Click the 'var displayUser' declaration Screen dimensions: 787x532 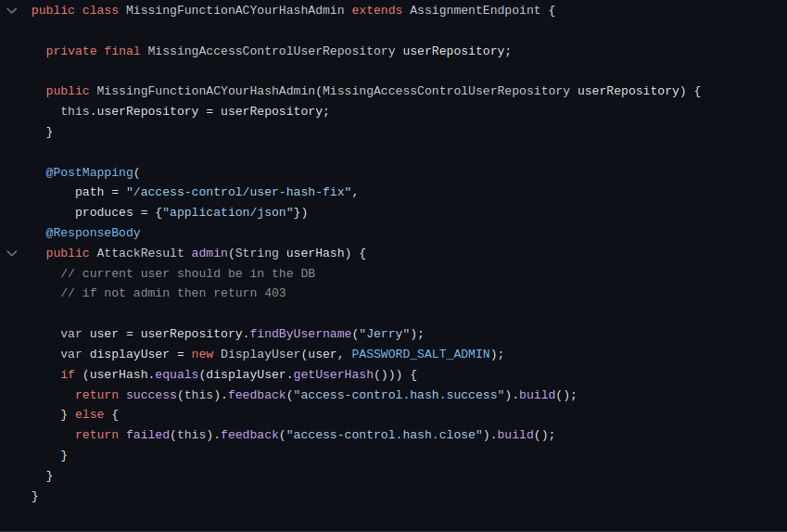click(x=115, y=354)
